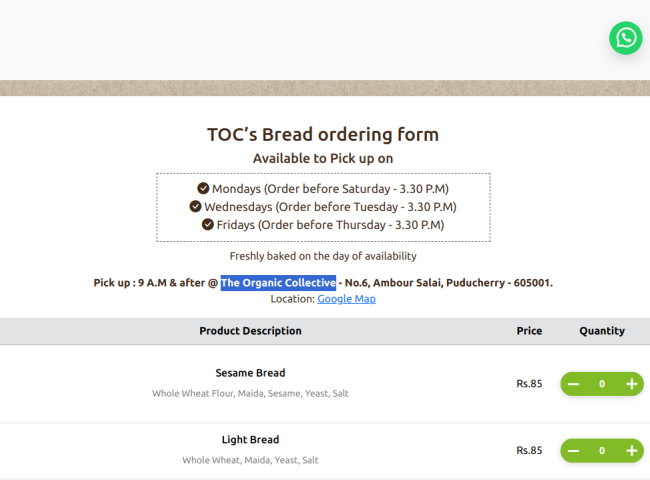The image size is (650, 480).
Task: Click the Light Bread product name
Action: tap(250, 439)
